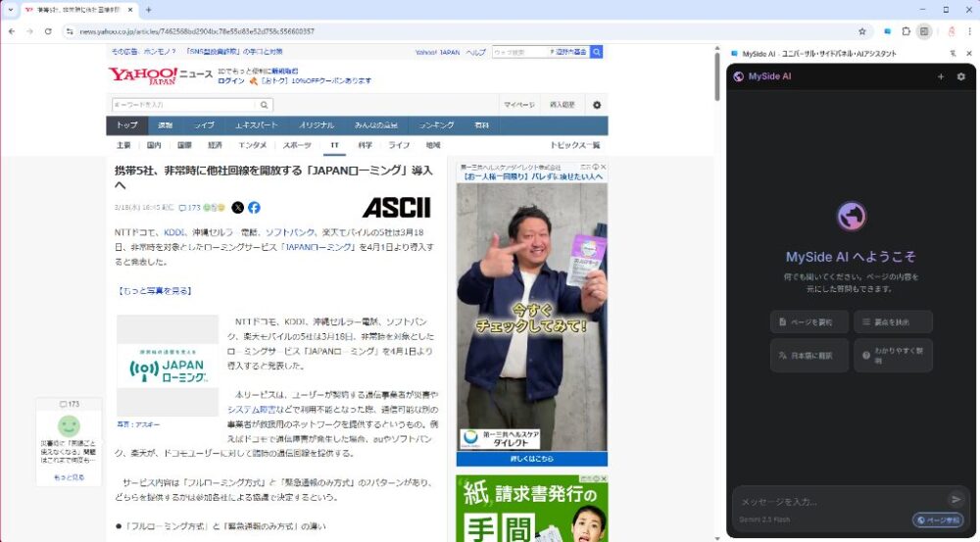This screenshot has height=542, width=980.
Task: Click the JAPAN Roaming article thumbnail
Action: click(168, 366)
